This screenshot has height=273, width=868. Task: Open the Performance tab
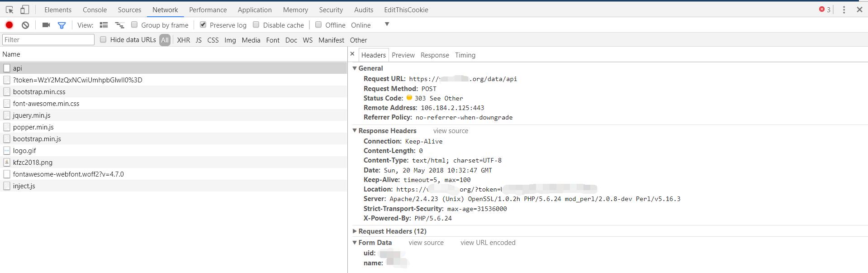[x=208, y=10]
